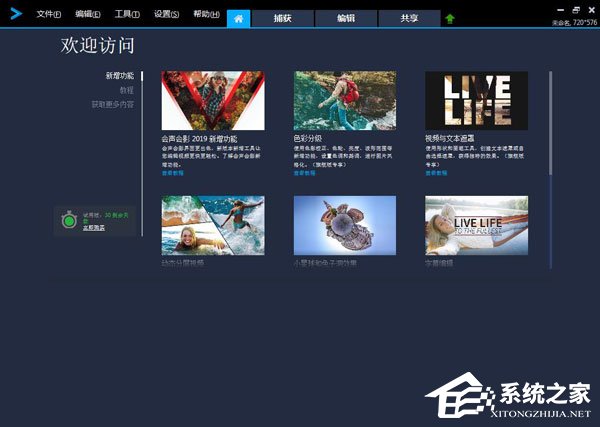Open the split-screen surfer thumbnail
Screen dimensions: 600x427
click(213, 225)
